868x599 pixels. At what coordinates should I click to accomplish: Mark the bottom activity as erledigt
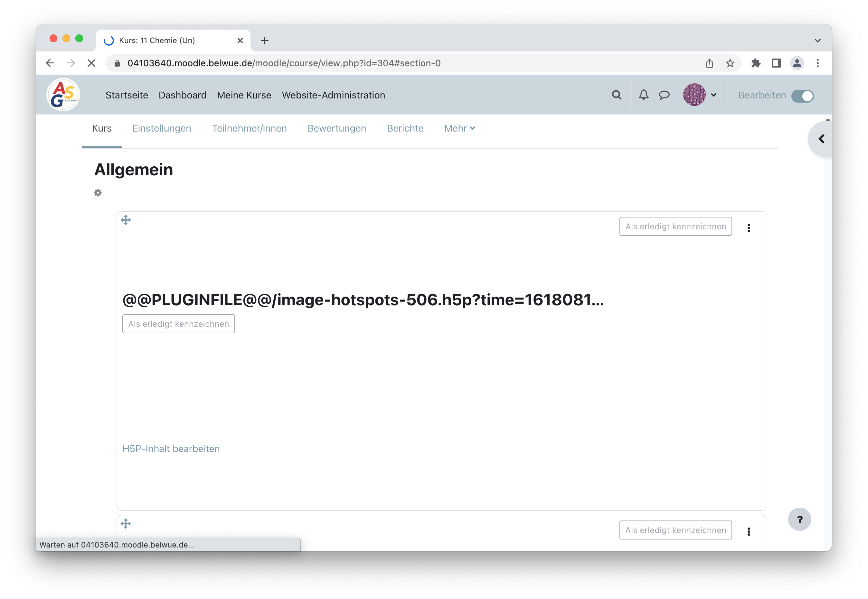[675, 530]
